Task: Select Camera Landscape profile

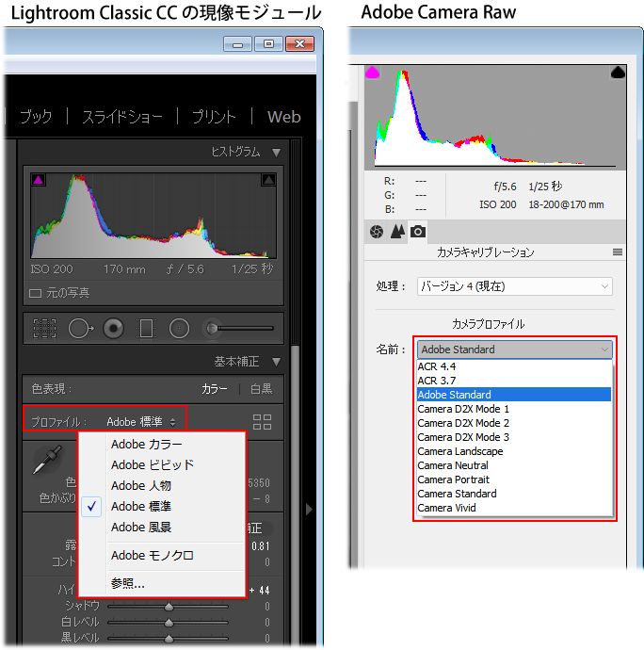Action: (x=514, y=451)
